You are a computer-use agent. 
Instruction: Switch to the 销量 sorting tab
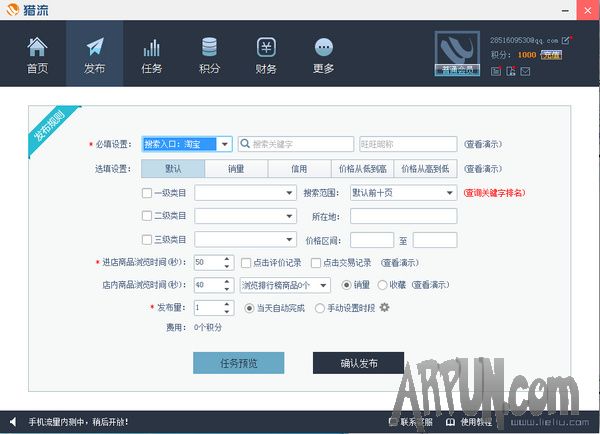tap(236, 169)
